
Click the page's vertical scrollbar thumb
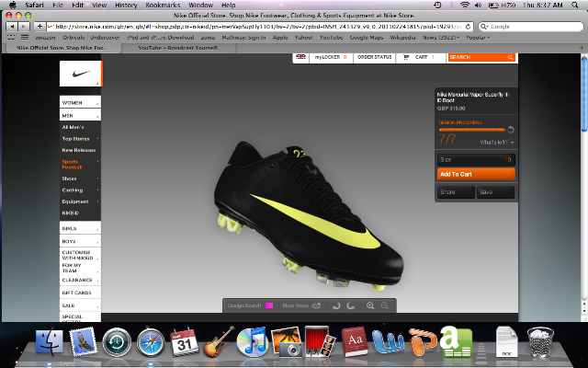tap(584, 94)
